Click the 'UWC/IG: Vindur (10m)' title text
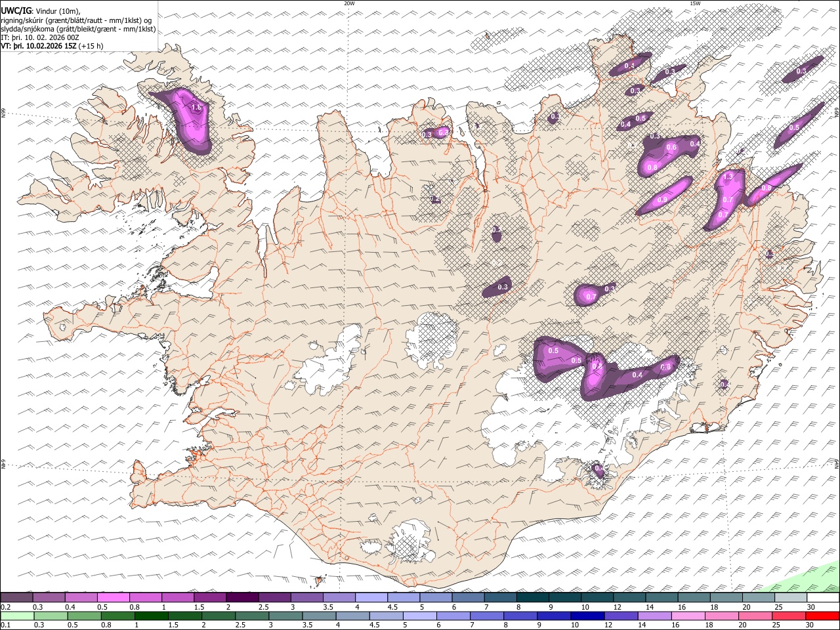The image size is (840, 630). [41, 10]
